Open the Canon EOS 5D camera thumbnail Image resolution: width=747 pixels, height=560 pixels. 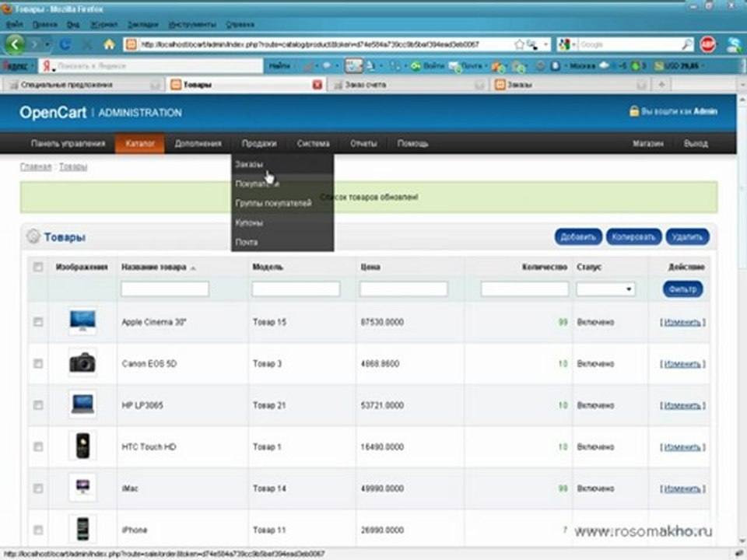(82, 363)
